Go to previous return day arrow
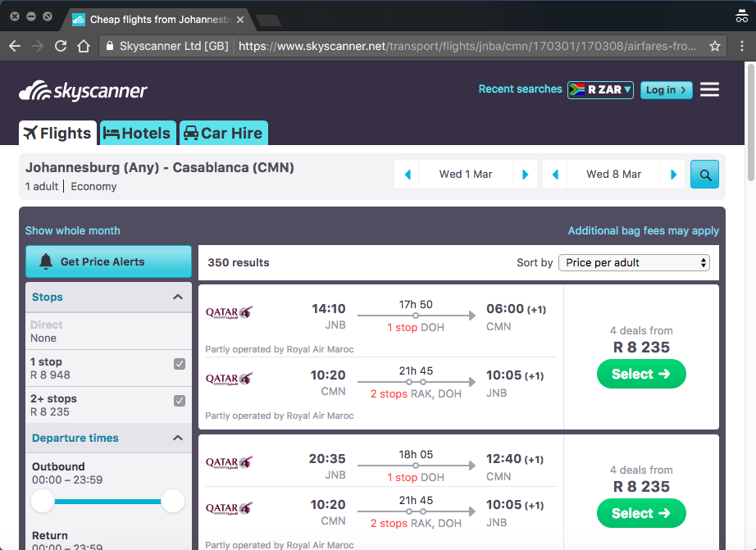 [555, 175]
